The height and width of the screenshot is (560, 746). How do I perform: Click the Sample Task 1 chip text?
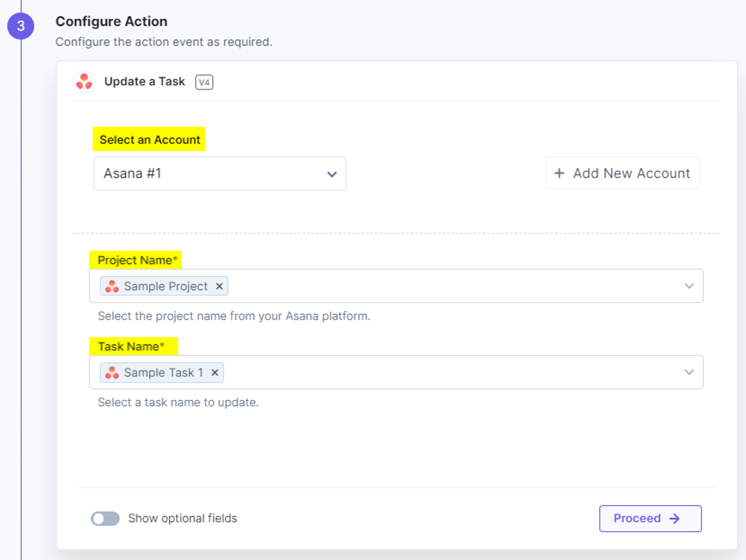click(164, 372)
